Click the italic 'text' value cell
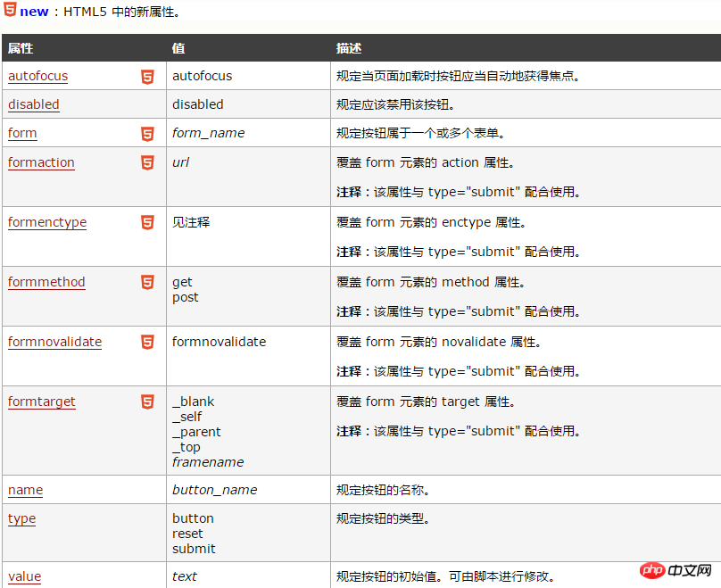Viewport: 721px width, 588px height. point(185,576)
